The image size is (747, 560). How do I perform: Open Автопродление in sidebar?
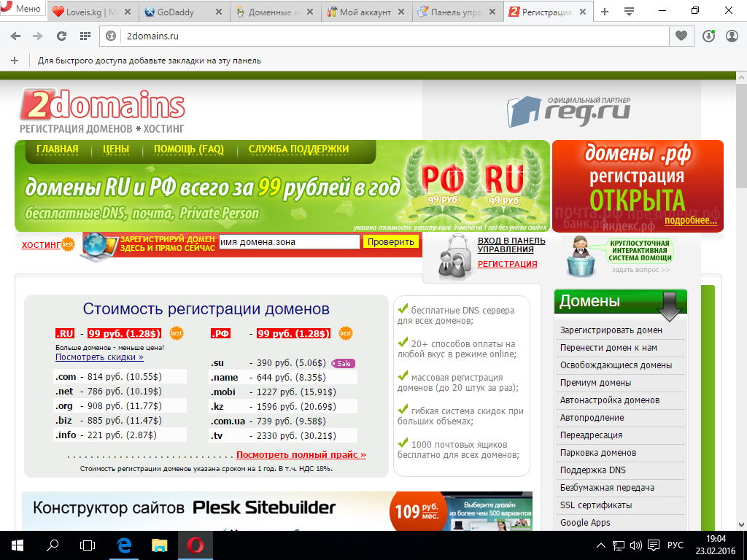[592, 418]
